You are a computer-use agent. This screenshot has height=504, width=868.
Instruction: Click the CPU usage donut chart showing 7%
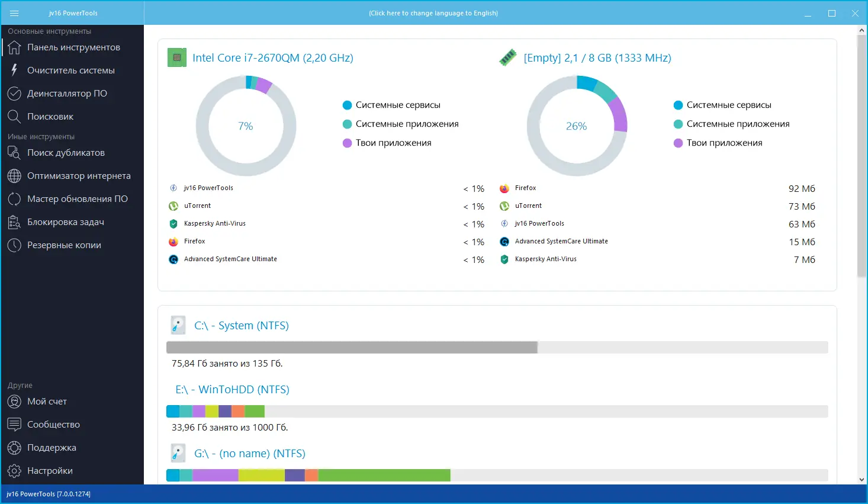[246, 126]
